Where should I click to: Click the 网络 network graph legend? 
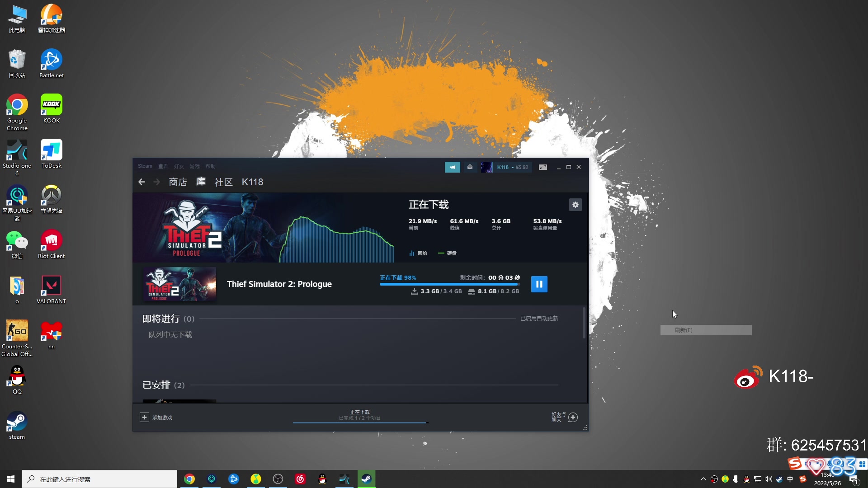[418, 253]
